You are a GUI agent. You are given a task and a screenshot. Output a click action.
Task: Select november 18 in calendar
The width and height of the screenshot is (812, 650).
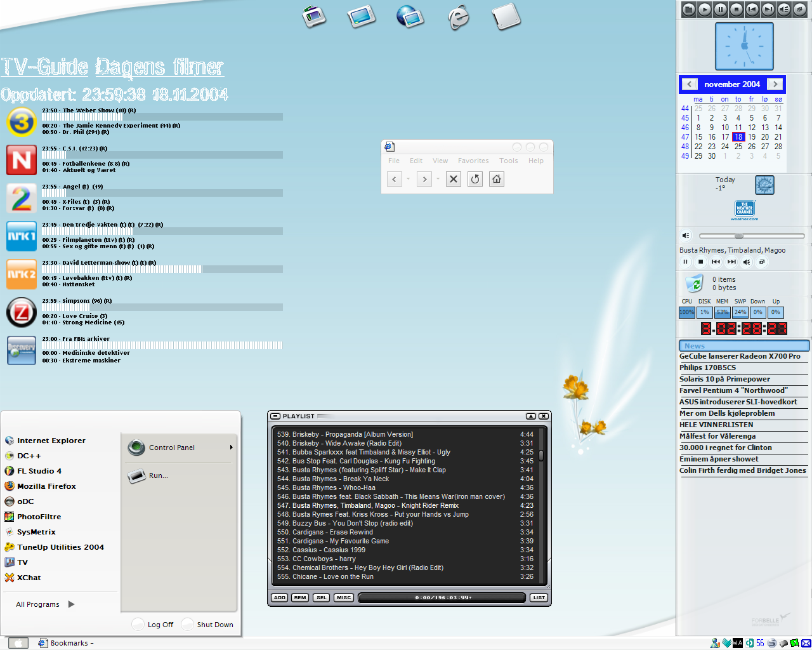point(738,136)
